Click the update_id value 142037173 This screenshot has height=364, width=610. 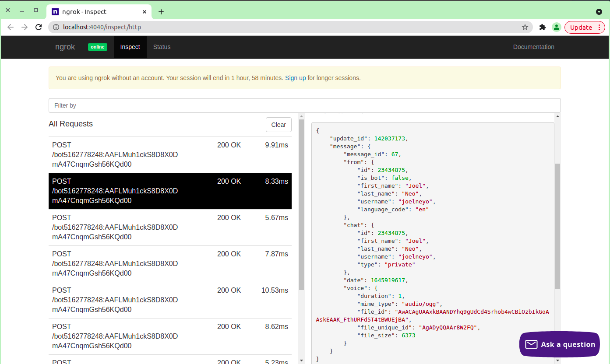391,138
